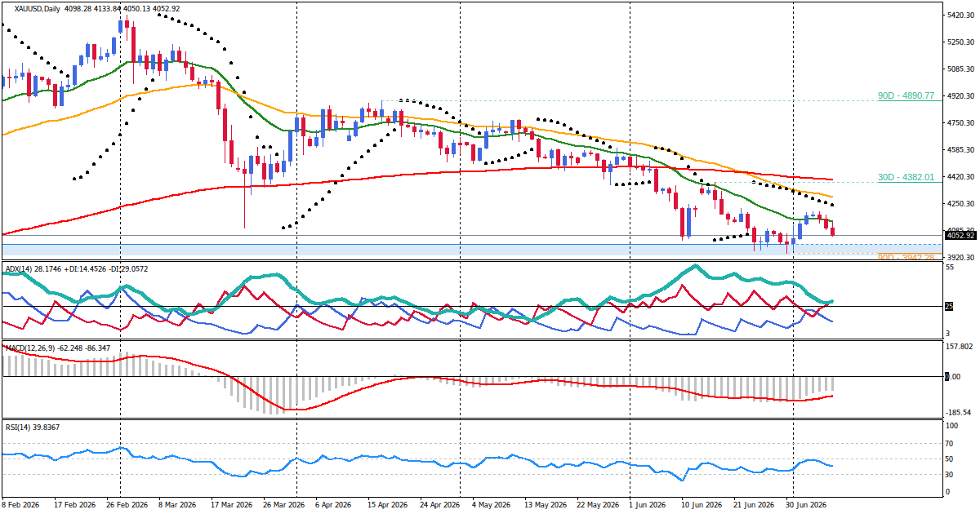Image resolution: width=980 pixels, height=514 pixels.
Task: Click price axis value 4420.30
Action: tap(961, 177)
